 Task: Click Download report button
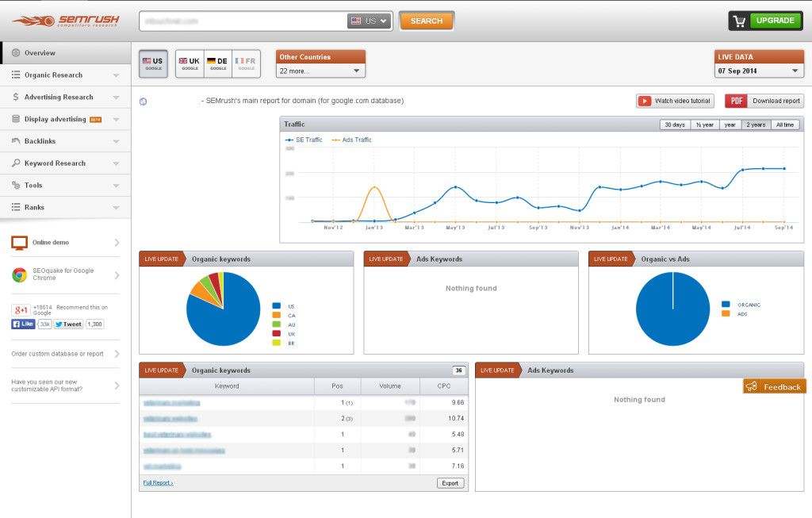(x=764, y=101)
